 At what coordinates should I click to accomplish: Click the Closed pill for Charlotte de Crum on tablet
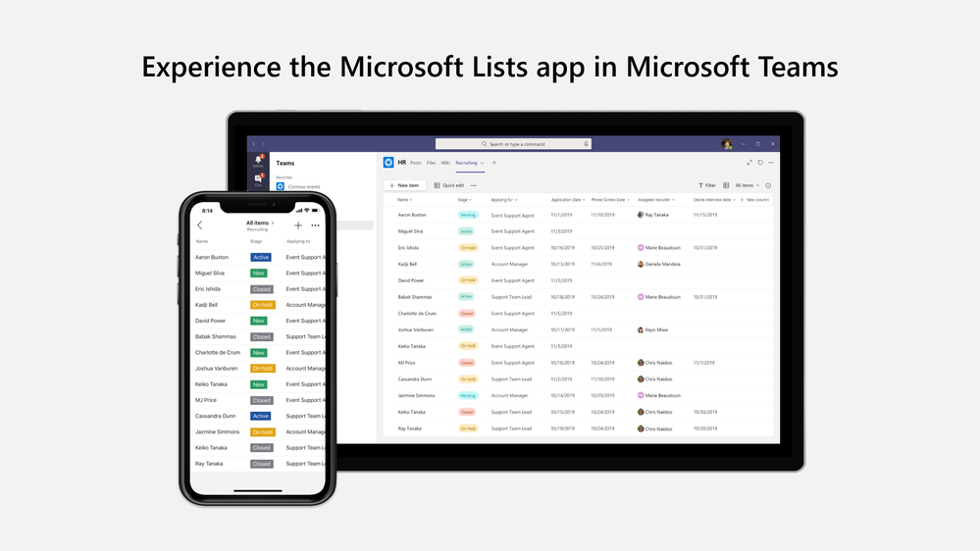466,314
